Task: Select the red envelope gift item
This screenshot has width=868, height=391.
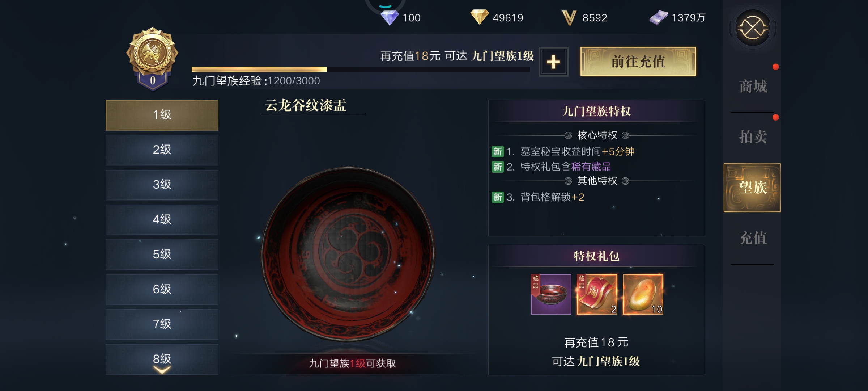Action: pos(597,294)
